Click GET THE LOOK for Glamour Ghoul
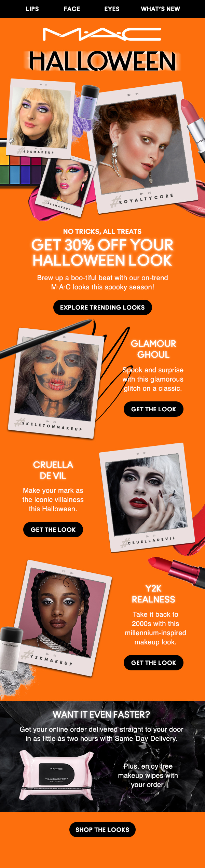This screenshot has width=205, height=868. click(153, 409)
